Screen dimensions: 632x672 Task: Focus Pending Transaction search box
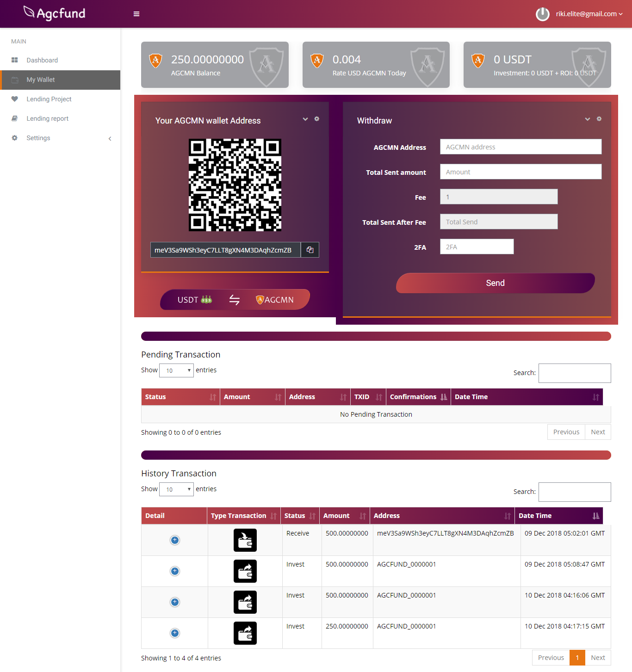[x=575, y=373]
